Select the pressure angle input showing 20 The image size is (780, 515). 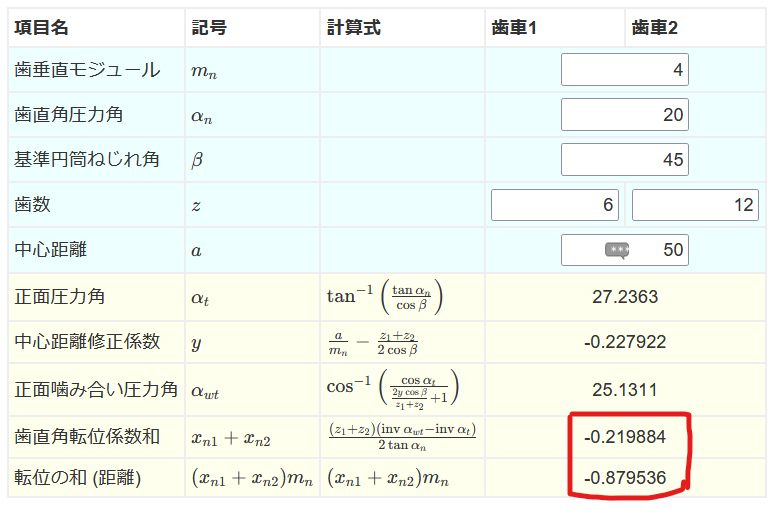(624, 115)
